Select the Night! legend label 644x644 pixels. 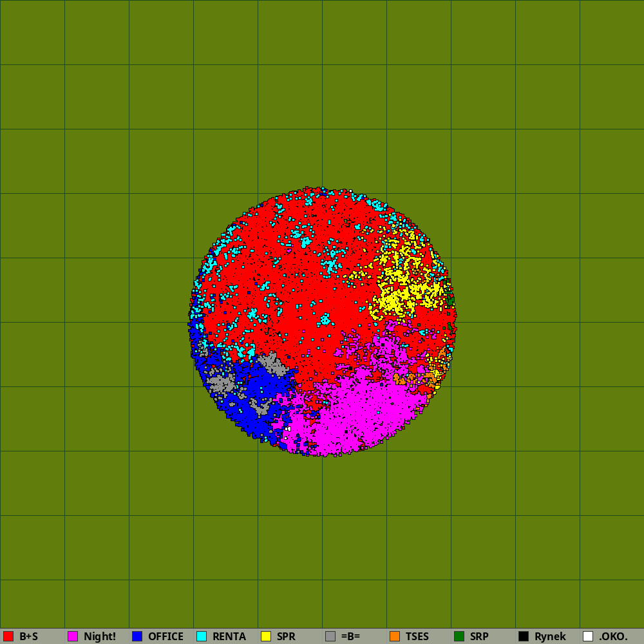click(100, 636)
